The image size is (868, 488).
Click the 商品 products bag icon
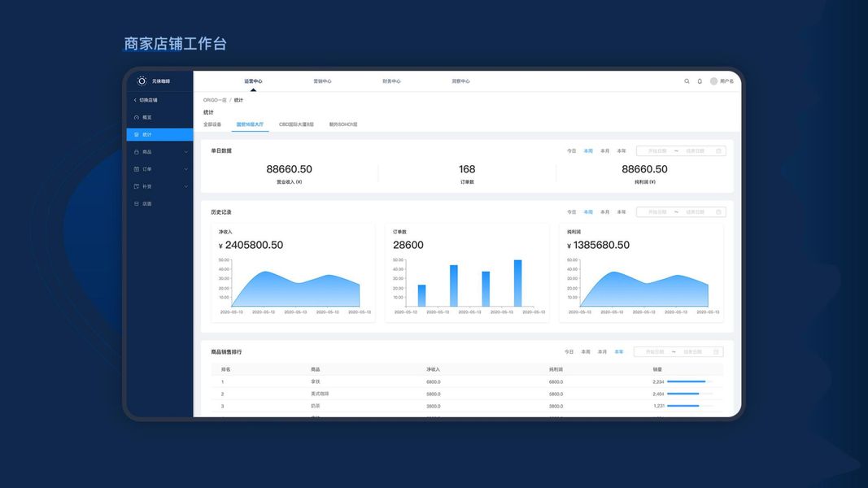tap(136, 151)
